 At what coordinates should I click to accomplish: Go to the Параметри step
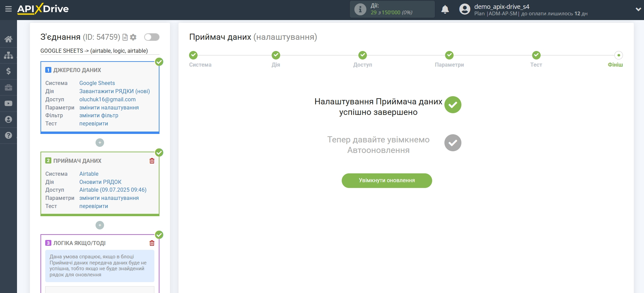(450, 55)
